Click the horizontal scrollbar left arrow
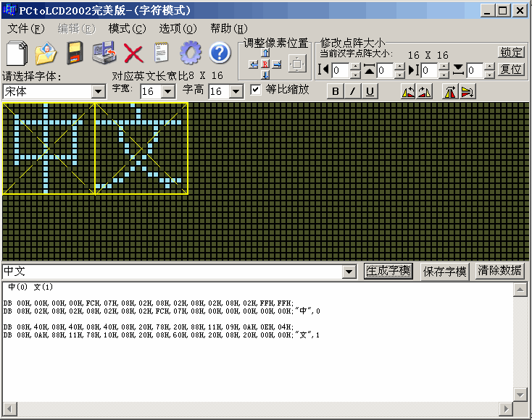The image size is (532, 420). point(10,409)
